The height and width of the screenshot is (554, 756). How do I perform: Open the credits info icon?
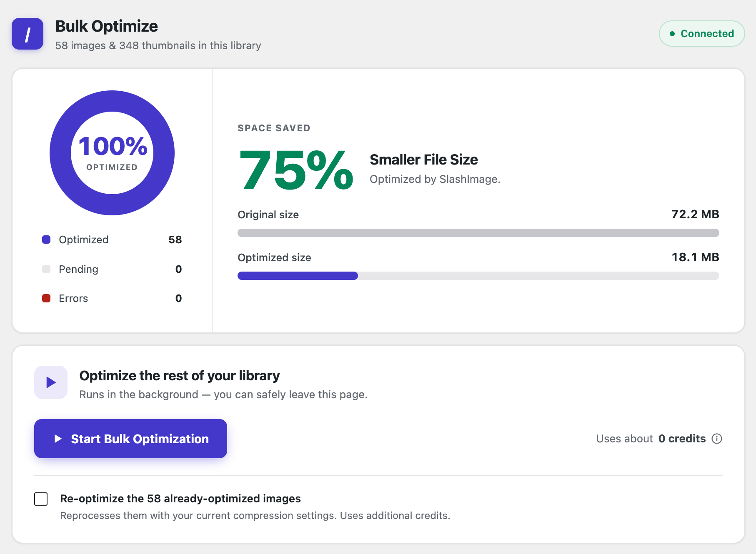(717, 439)
